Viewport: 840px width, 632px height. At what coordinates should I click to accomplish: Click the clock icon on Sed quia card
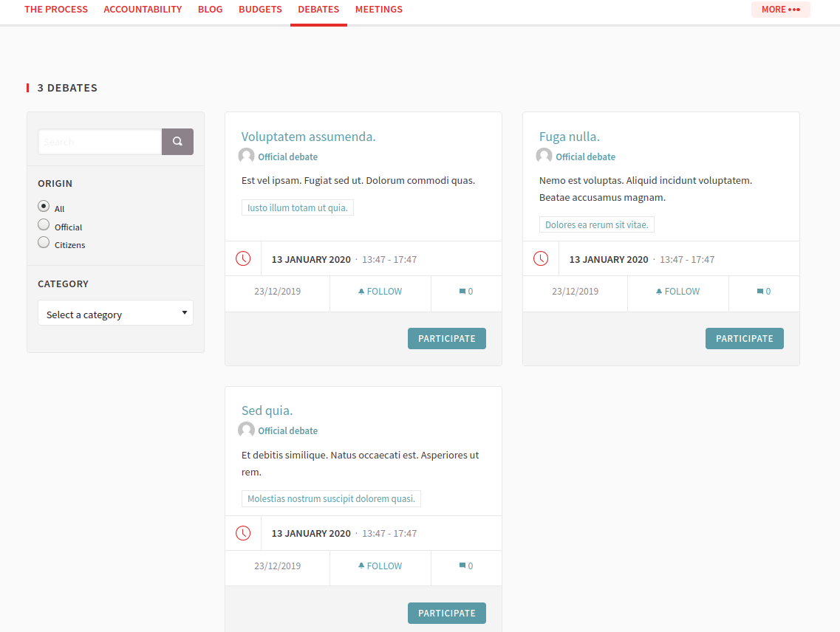pos(243,533)
